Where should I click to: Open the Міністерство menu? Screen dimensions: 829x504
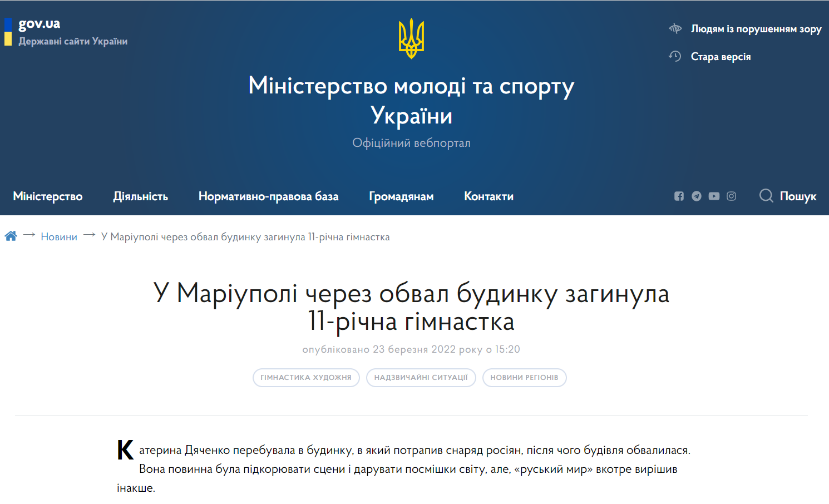(x=47, y=196)
